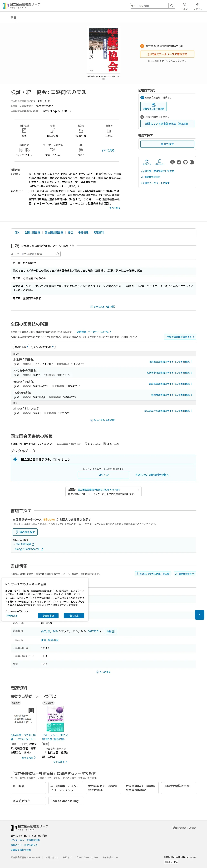
Task: Jump to 関連資料 tab
Action: tap(99, 232)
